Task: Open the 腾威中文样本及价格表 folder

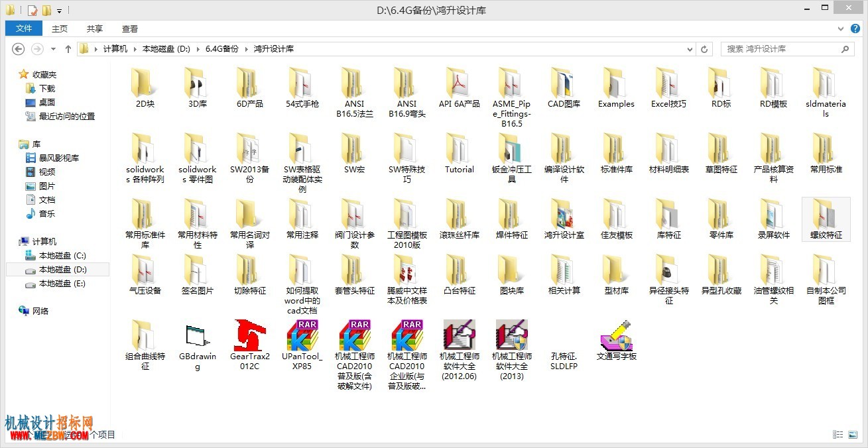Action: tap(407, 270)
